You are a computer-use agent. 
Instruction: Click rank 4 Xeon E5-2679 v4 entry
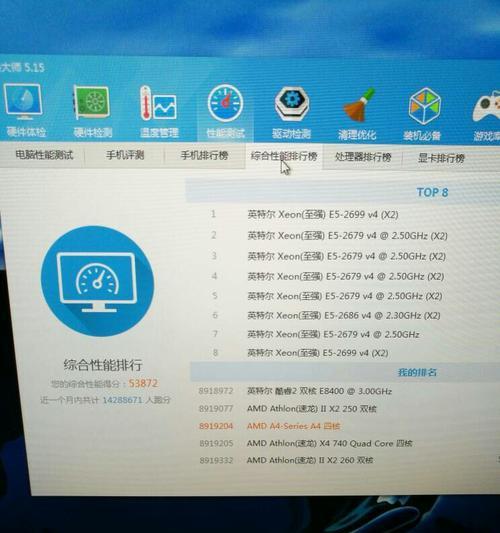346,276
